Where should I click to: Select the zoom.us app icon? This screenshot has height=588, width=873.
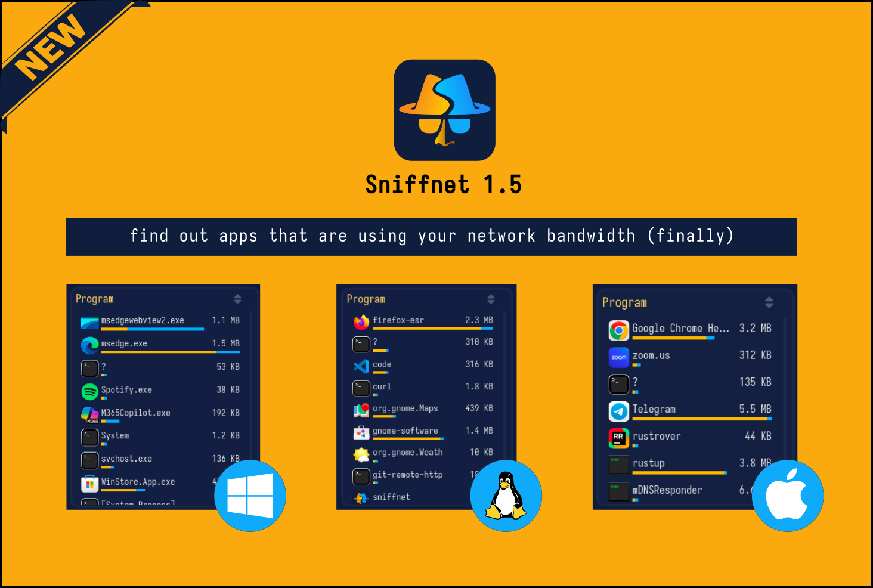619,357
